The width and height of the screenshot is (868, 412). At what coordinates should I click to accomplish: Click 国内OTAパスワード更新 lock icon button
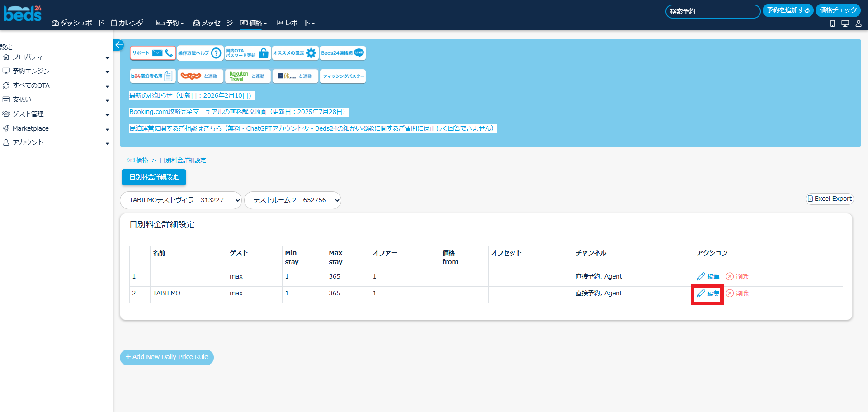248,53
